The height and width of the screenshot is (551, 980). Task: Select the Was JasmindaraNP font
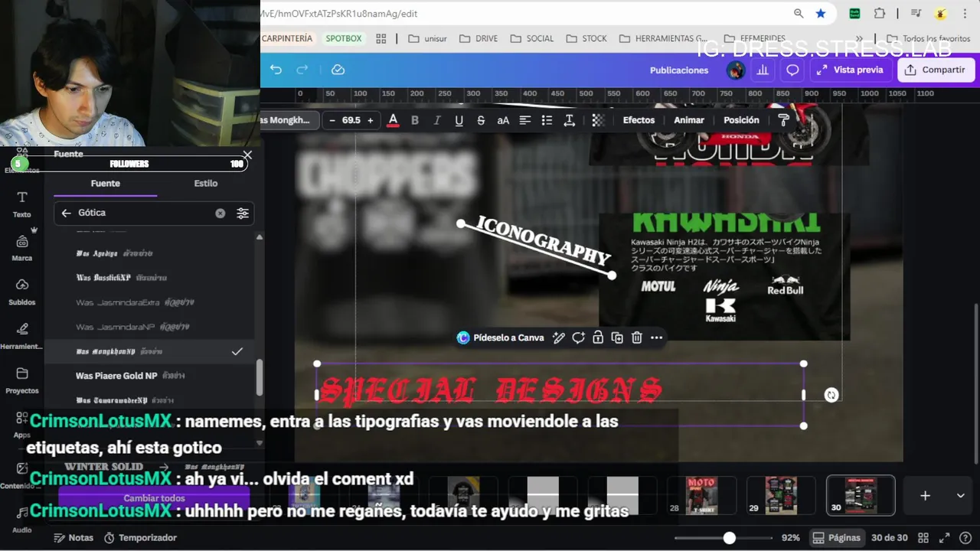149,327
